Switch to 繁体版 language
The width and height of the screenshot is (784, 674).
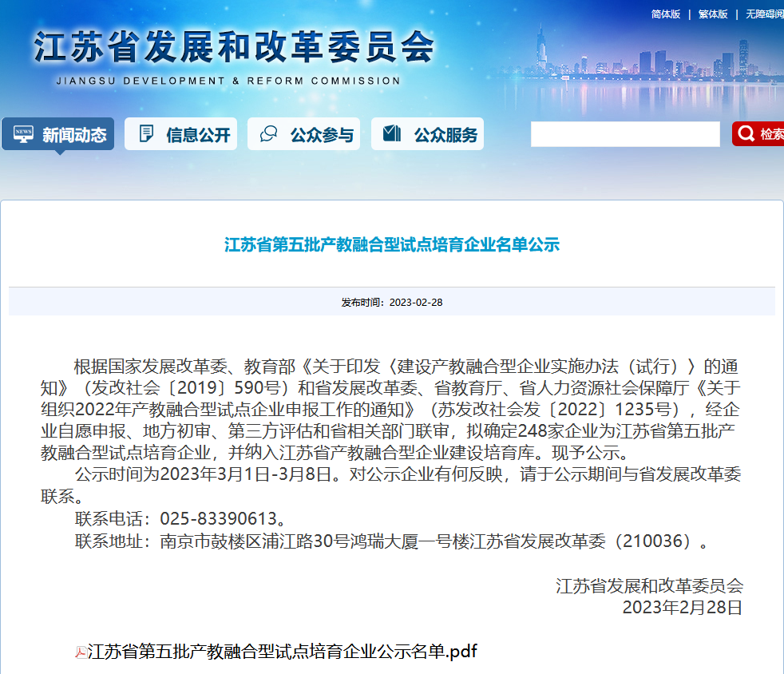(713, 14)
